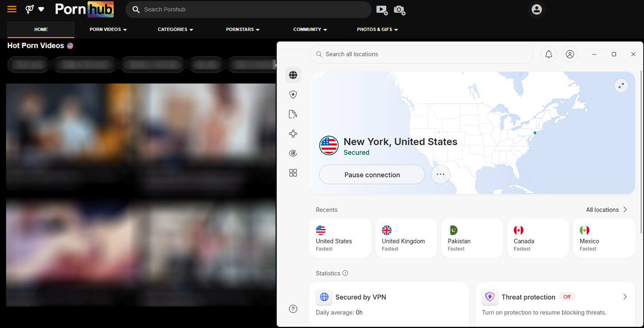Click the chevron next to All locations
The image size is (644, 328).
pos(625,210)
